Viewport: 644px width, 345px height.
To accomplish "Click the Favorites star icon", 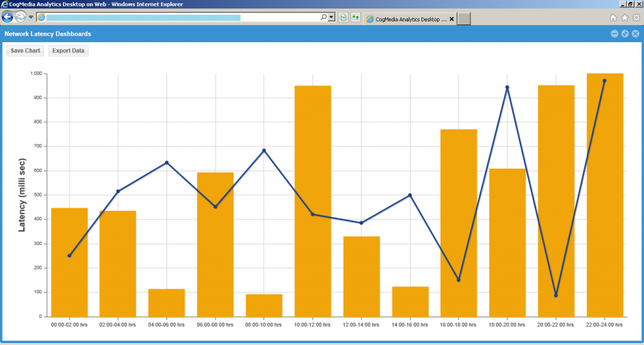I will point(625,18).
